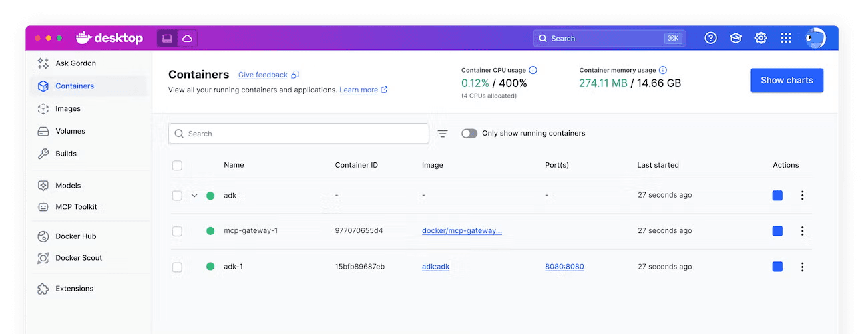Stop the adk group with stop button
The image size is (868, 334).
pos(777,196)
